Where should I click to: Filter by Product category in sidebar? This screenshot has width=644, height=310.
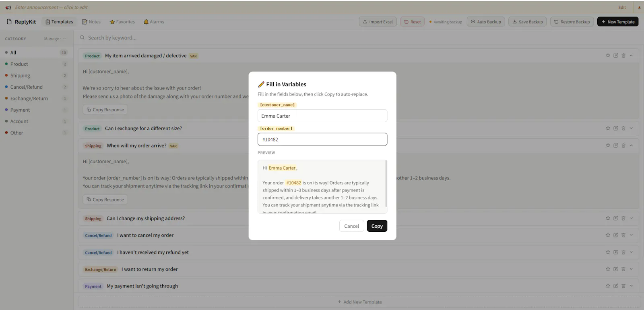coord(36,64)
